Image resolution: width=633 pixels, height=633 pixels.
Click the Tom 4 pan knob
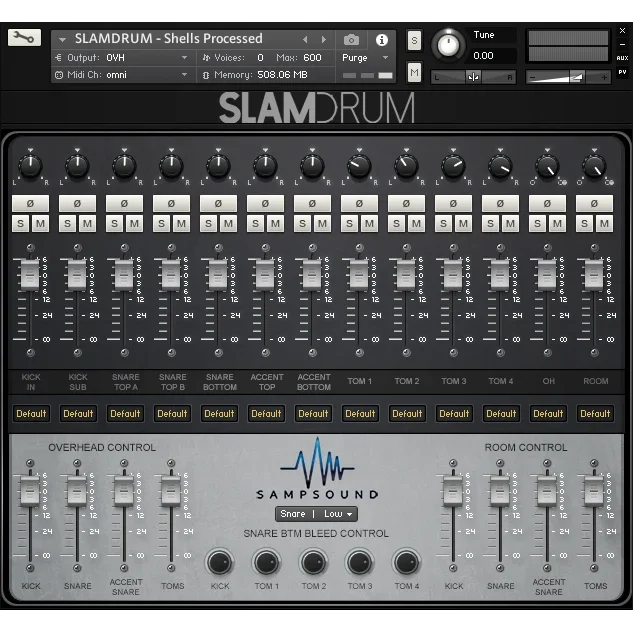[x=500, y=166]
